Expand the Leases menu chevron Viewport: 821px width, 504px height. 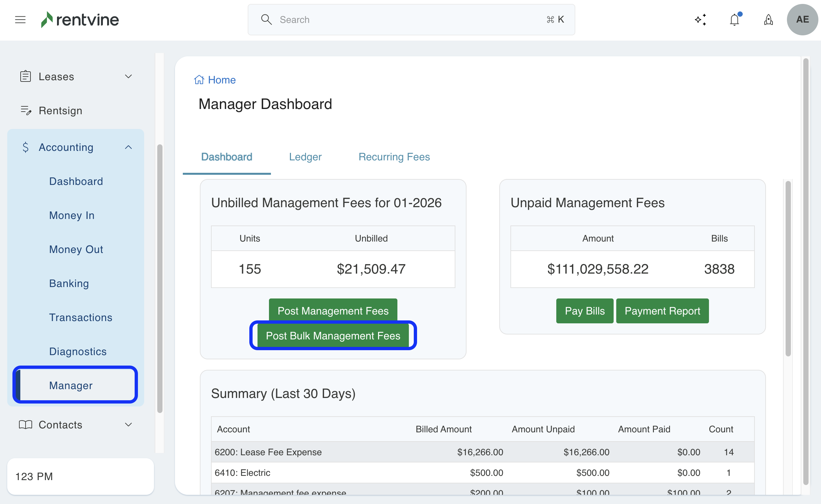pyautogui.click(x=128, y=76)
